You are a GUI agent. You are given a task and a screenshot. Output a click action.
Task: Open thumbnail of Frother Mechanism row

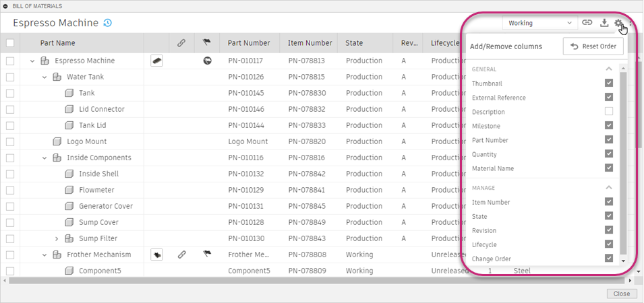(x=156, y=255)
